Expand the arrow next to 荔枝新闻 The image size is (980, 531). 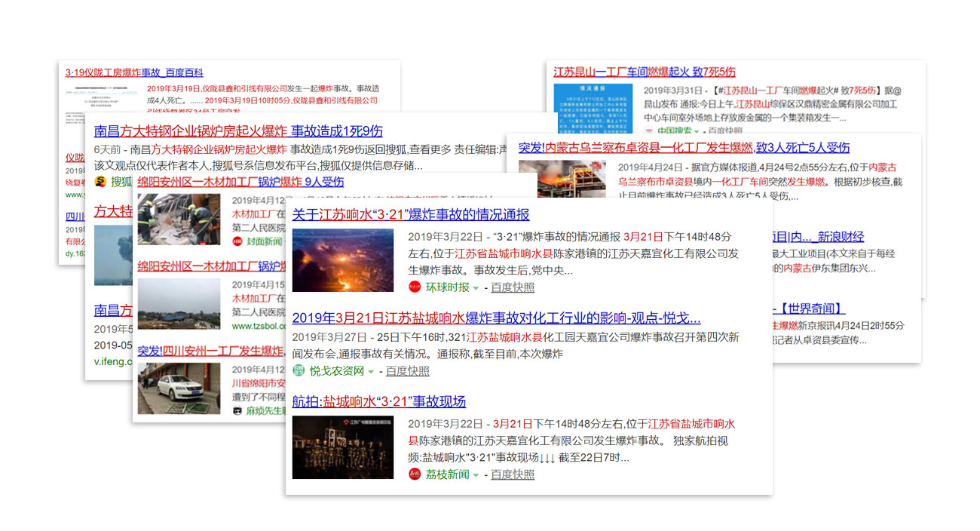click(x=476, y=475)
